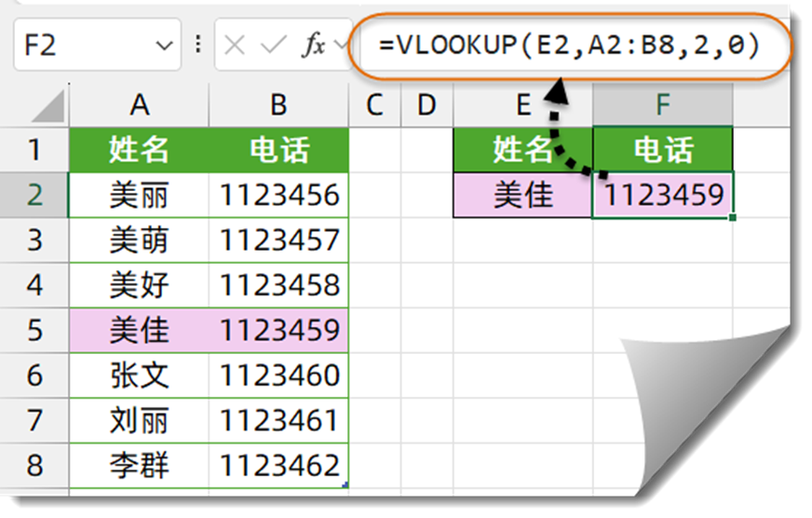This screenshot has height=518, width=812.
Task: Expand the fx function dropdown chevron
Action: pyautogui.click(x=341, y=45)
